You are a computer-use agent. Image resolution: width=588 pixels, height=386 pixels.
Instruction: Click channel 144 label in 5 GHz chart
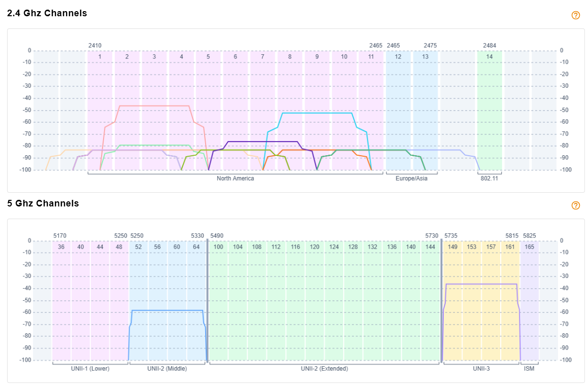(x=430, y=247)
